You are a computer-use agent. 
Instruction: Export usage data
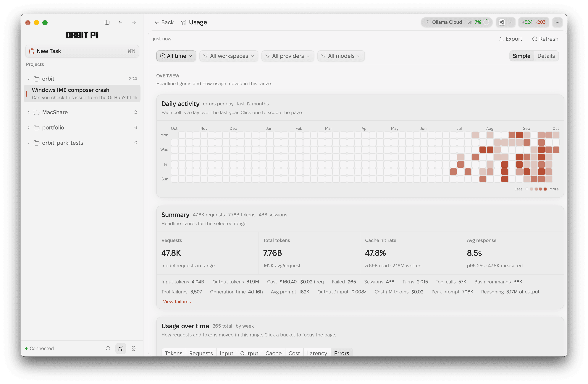tap(510, 39)
